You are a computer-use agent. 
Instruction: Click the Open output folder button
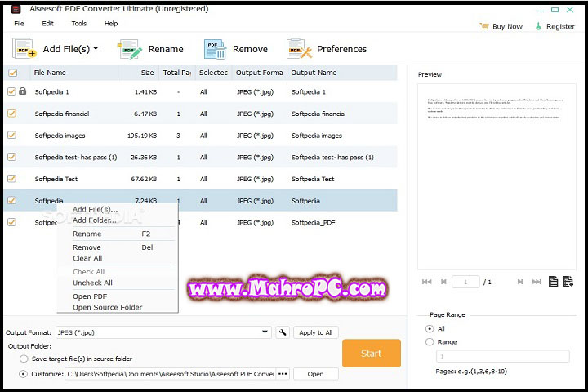pyautogui.click(x=316, y=374)
